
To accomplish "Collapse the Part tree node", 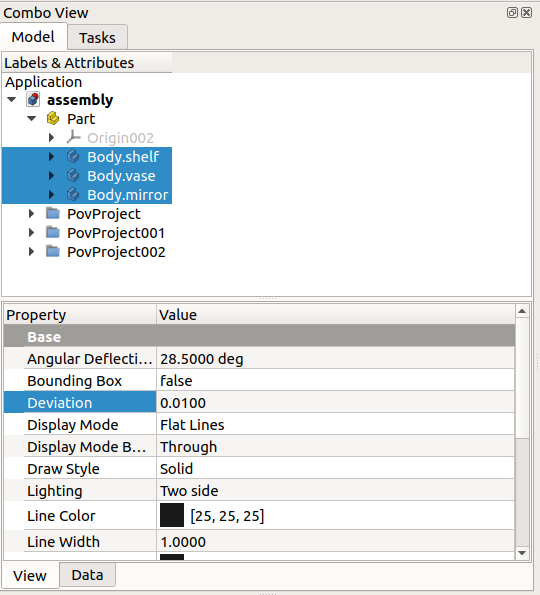I will (31, 118).
